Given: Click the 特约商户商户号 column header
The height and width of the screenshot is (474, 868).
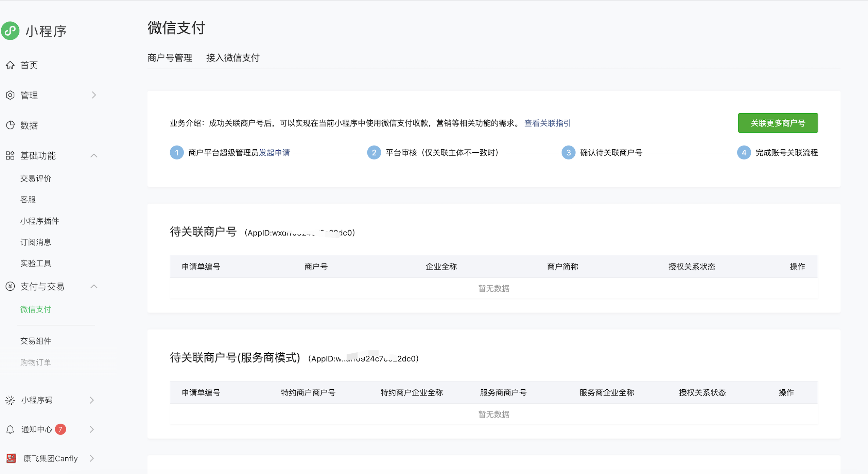Looking at the screenshot, I should tap(308, 392).
